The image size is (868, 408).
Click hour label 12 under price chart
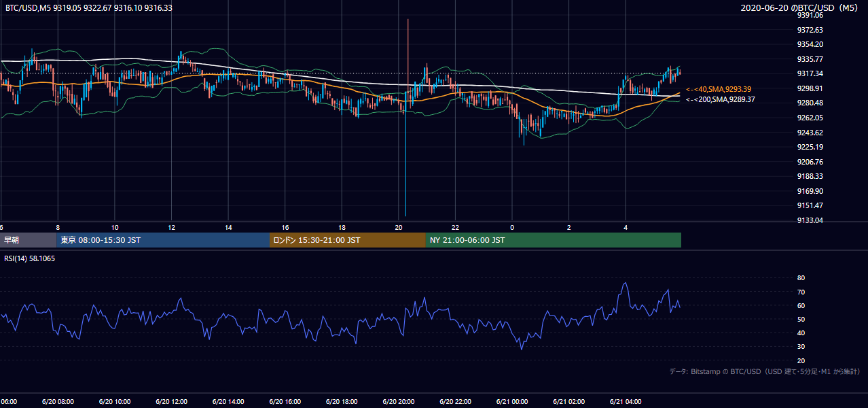(x=172, y=227)
